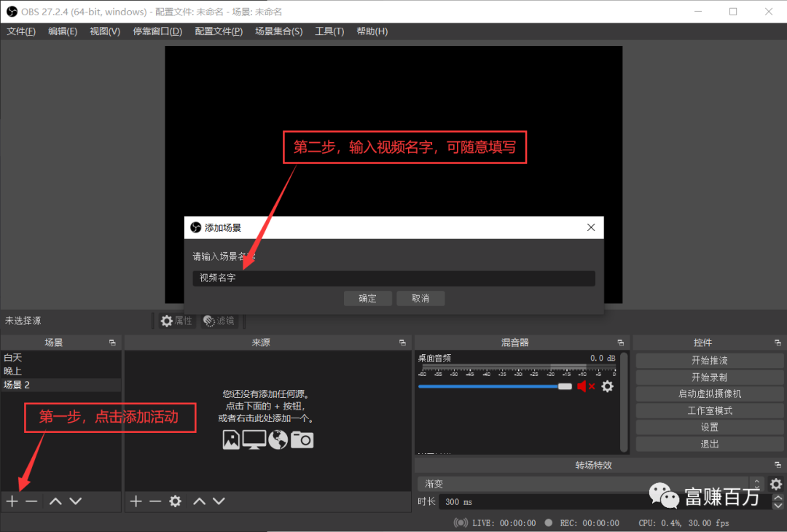This screenshot has width=787, height=532.
Task: Click 取消 to cancel adding scene
Action: (420, 298)
